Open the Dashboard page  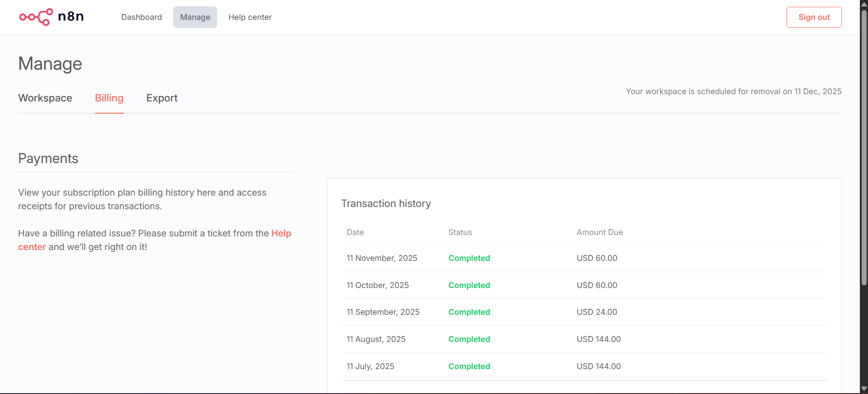pos(142,17)
